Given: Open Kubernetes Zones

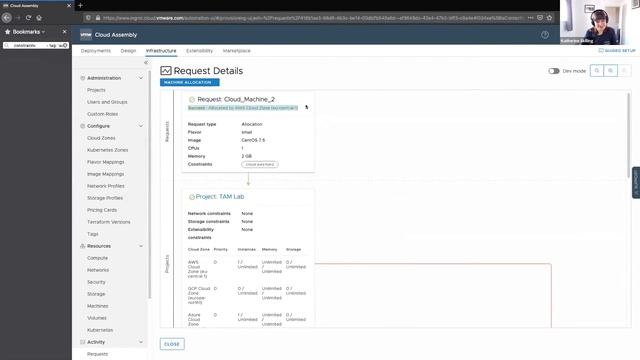Looking at the screenshot, I should [x=107, y=150].
